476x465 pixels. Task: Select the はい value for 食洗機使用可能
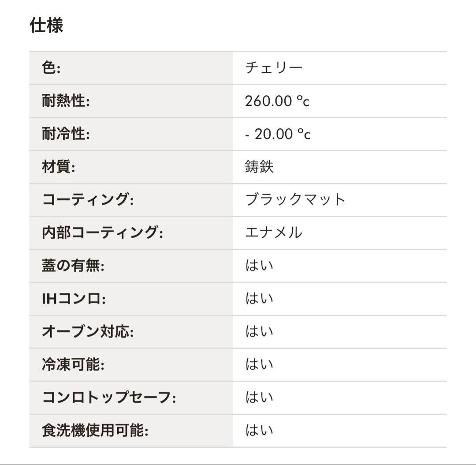tap(259, 431)
